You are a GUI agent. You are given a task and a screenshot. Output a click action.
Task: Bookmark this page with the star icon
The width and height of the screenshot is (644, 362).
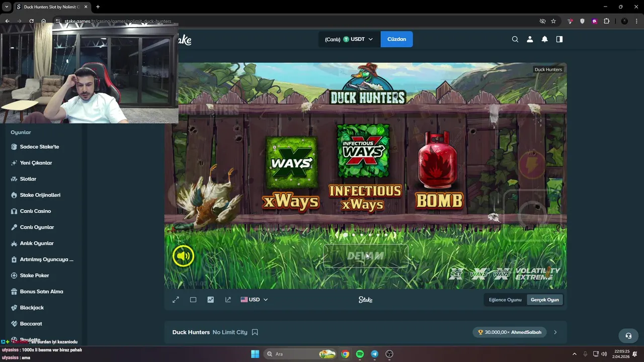[x=553, y=21]
